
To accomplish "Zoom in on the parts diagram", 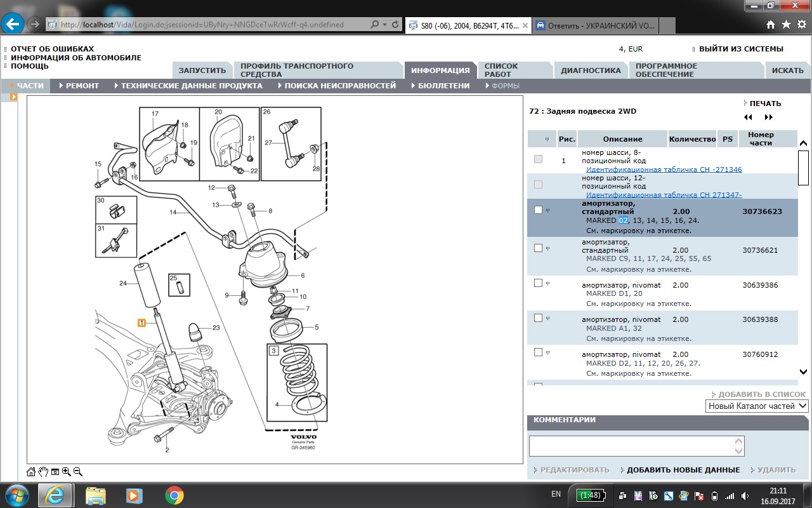I will [x=66, y=472].
